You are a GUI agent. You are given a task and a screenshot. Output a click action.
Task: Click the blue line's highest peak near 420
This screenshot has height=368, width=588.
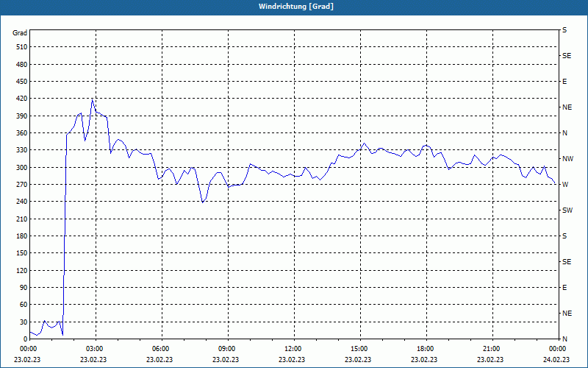(x=92, y=99)
